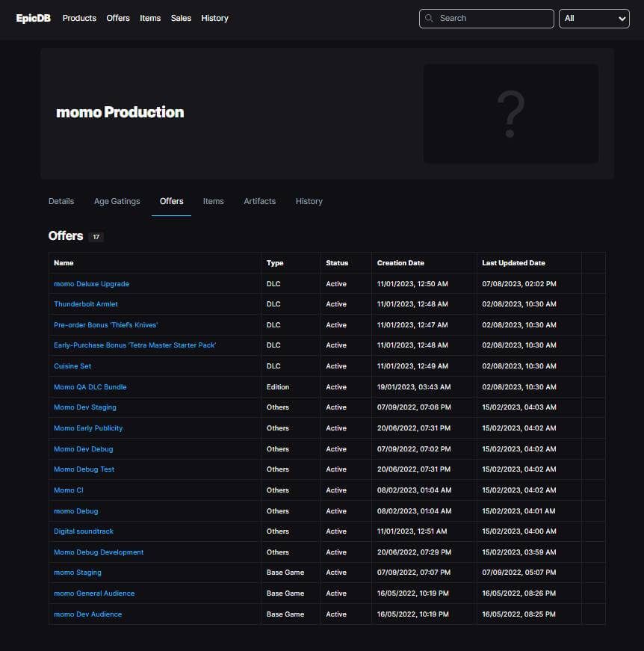Click the Cuisine Set offer

(x=72, y=366)
